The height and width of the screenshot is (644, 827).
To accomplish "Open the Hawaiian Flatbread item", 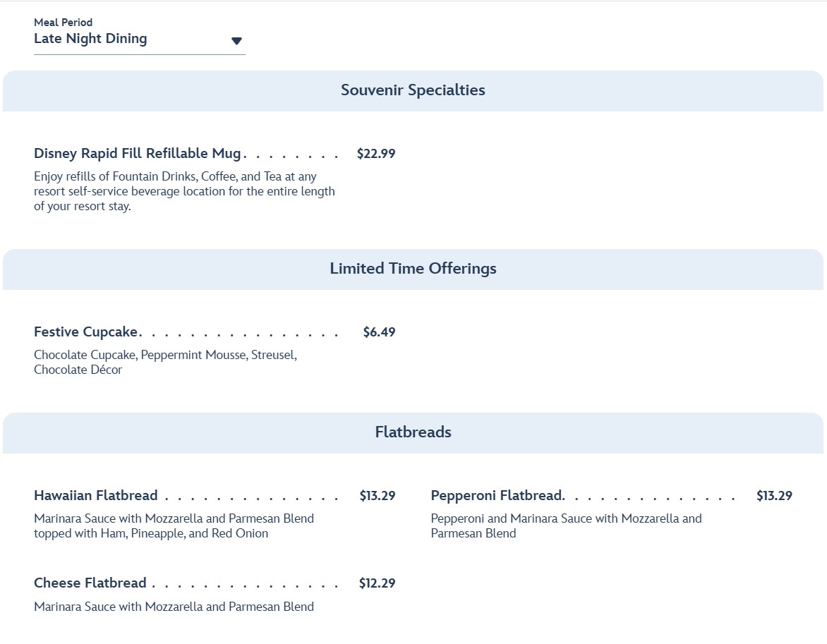I will [x=96, y=496].
